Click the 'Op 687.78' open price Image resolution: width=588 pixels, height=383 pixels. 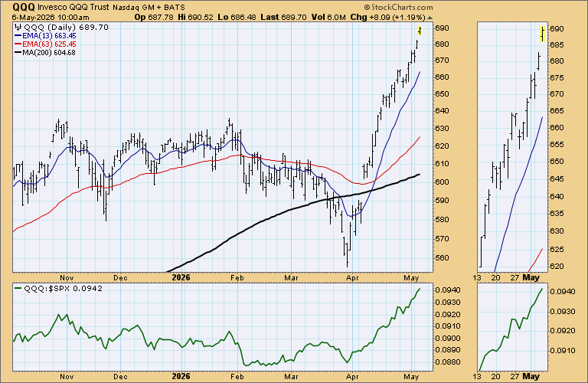[x=154, y=18]
